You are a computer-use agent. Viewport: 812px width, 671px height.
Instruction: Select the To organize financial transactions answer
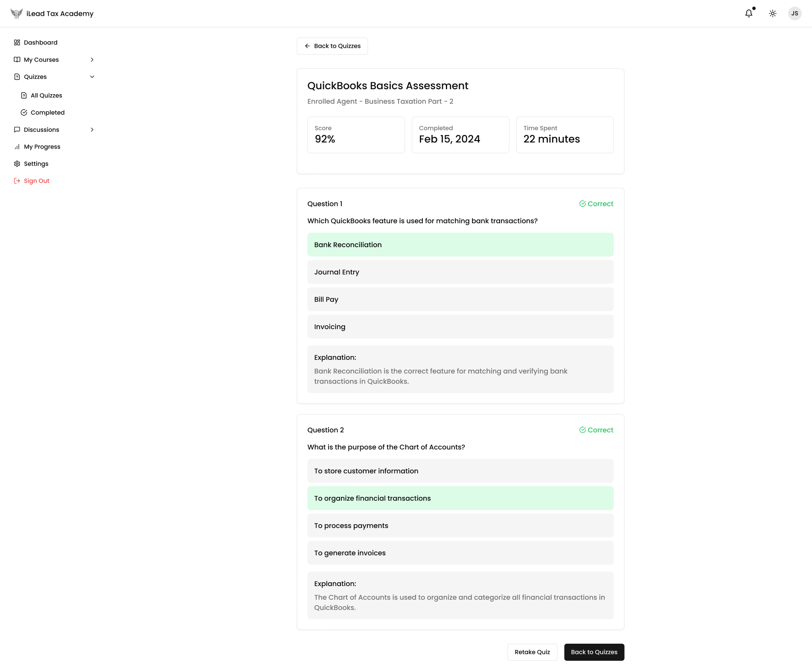tap(460, 498)
